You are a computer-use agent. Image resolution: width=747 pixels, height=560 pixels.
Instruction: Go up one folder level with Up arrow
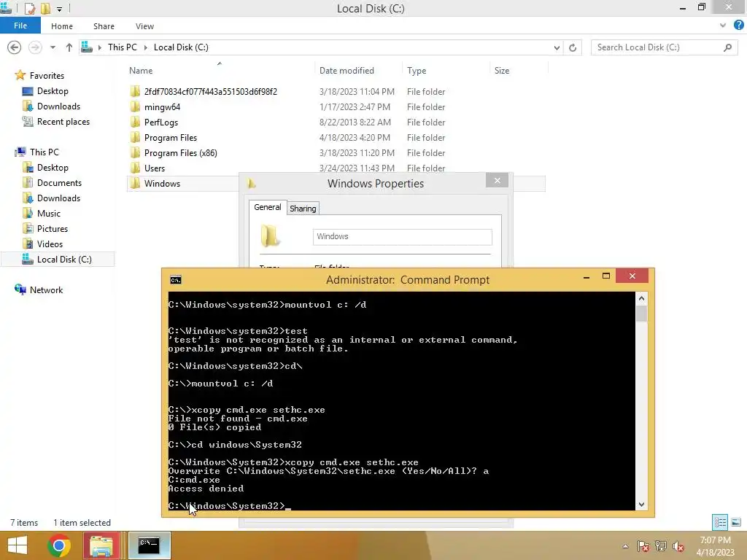pos(69,47)
